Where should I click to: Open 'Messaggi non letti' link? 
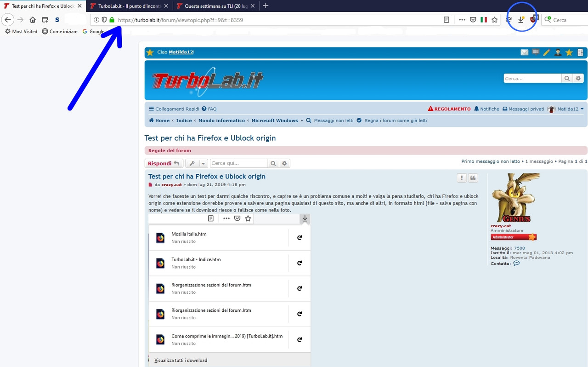pyautogui.click(x=330, y=120)
